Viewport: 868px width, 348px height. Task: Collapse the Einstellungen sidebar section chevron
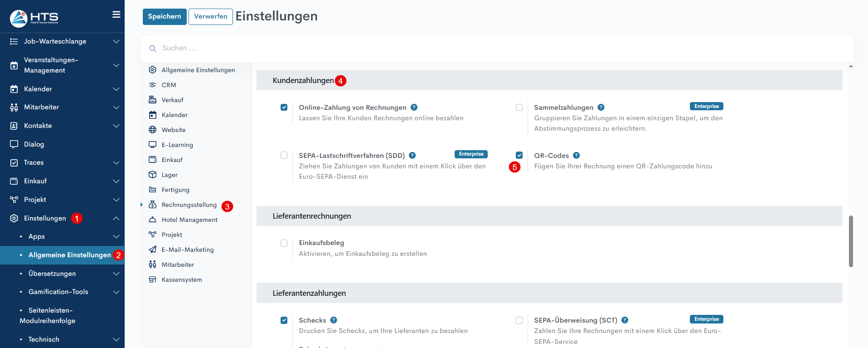click(116, 218)
